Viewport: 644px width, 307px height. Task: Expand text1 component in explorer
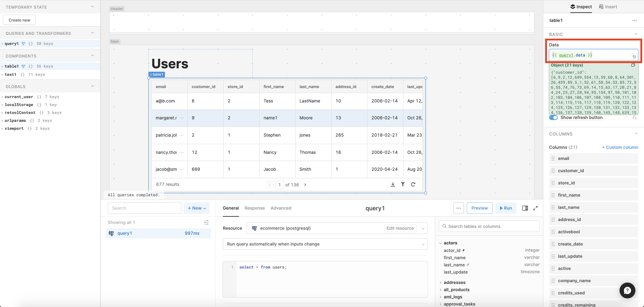[3, 74]
